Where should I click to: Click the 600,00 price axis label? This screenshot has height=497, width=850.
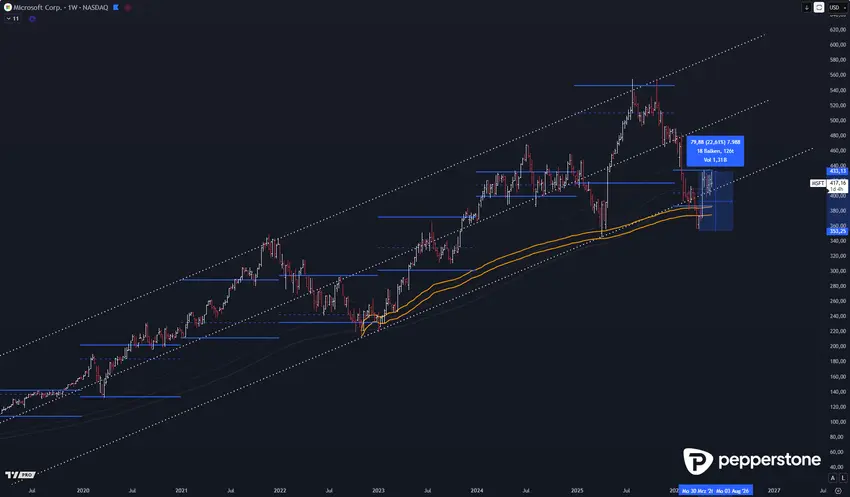tap(838, 44)
